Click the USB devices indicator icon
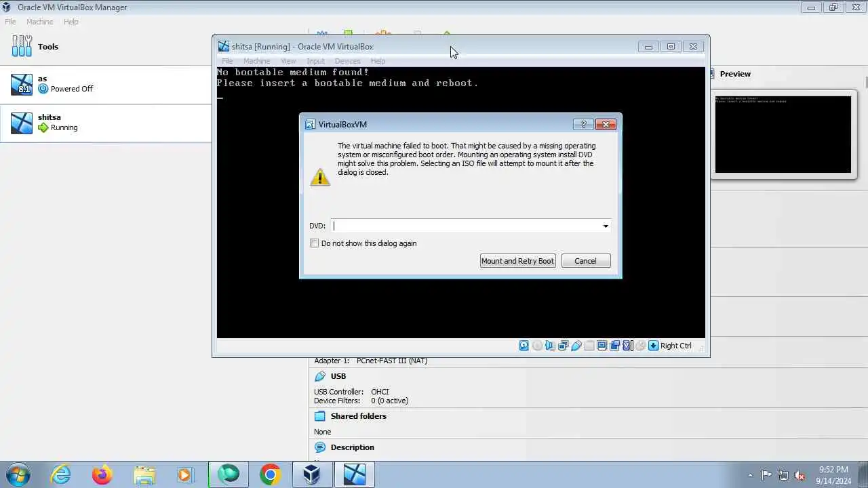 tap(576, 346)
